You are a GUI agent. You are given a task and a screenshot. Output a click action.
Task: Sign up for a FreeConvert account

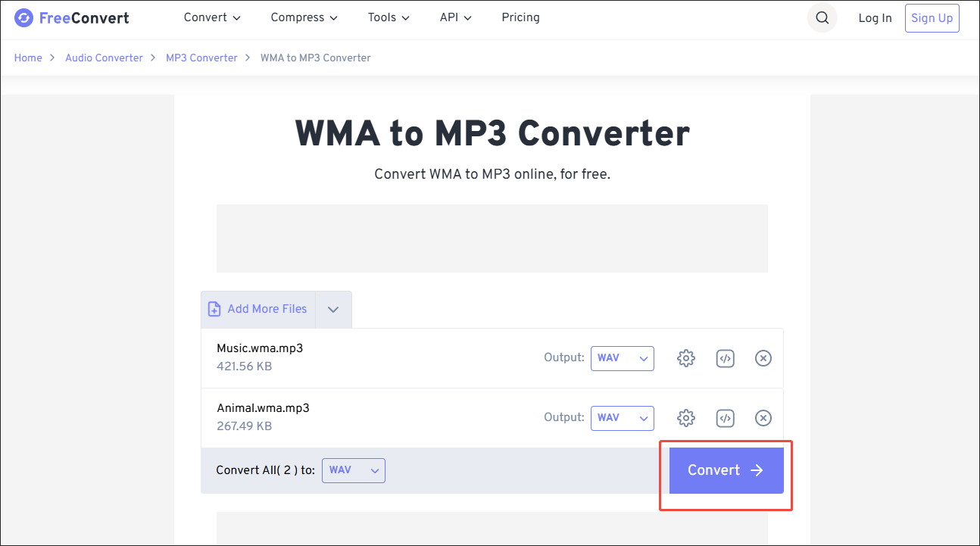pyautogui.click(x=932, y=17)
